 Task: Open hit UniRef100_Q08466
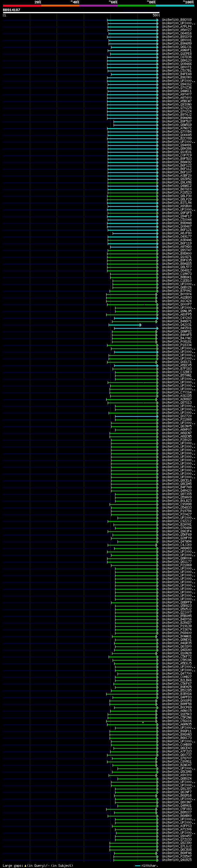(x=176, y=64)
